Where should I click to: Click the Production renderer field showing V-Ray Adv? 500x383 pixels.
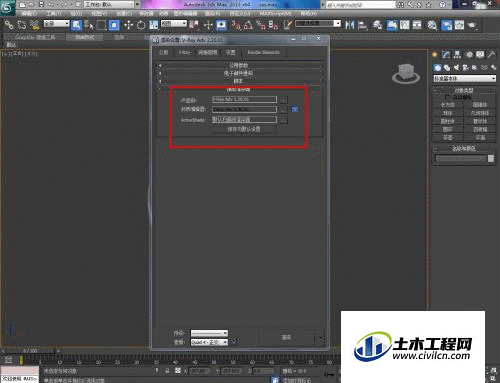tap(244, 99)
